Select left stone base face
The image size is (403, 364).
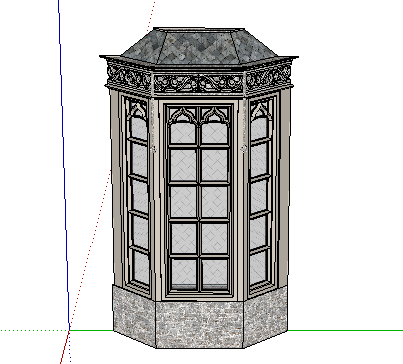click(134, 317)
